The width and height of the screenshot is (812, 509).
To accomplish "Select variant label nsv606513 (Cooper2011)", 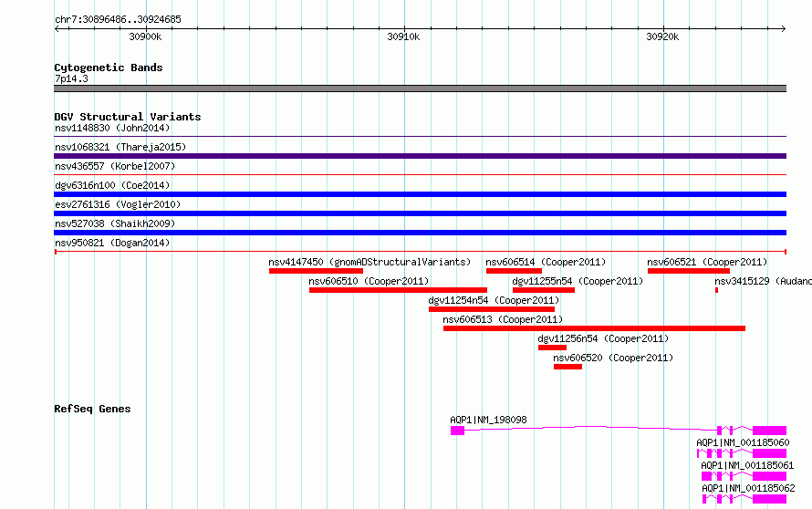I will click(503, 319).
